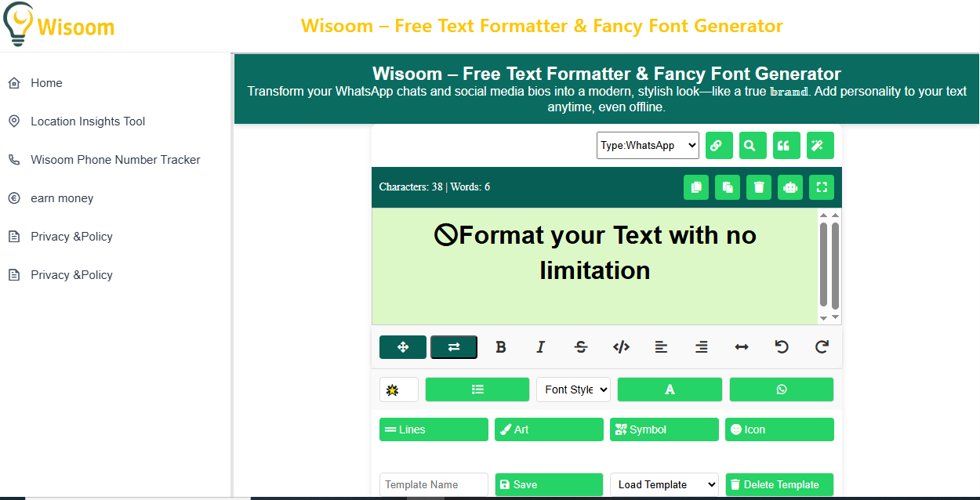The image size is (980, 500).
Task: Click the robot icon button
Action: click(790, 187)
